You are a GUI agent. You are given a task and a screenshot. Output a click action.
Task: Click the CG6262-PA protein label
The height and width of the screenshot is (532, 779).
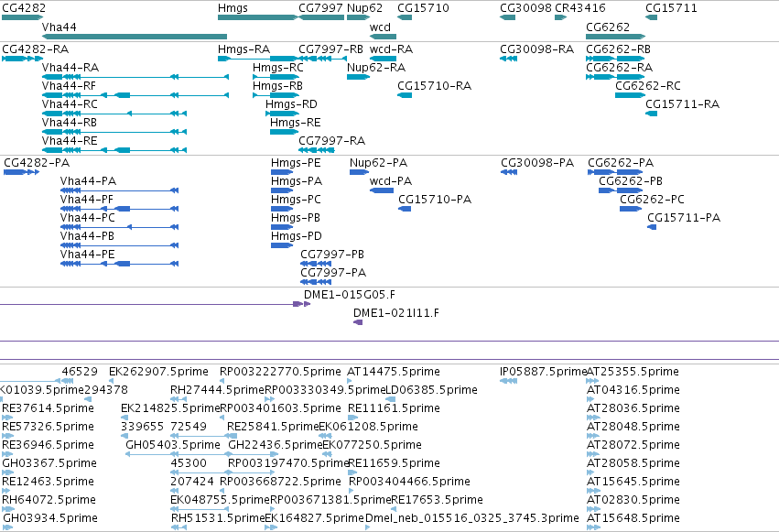pyautogui.click(x=621, y=163)
